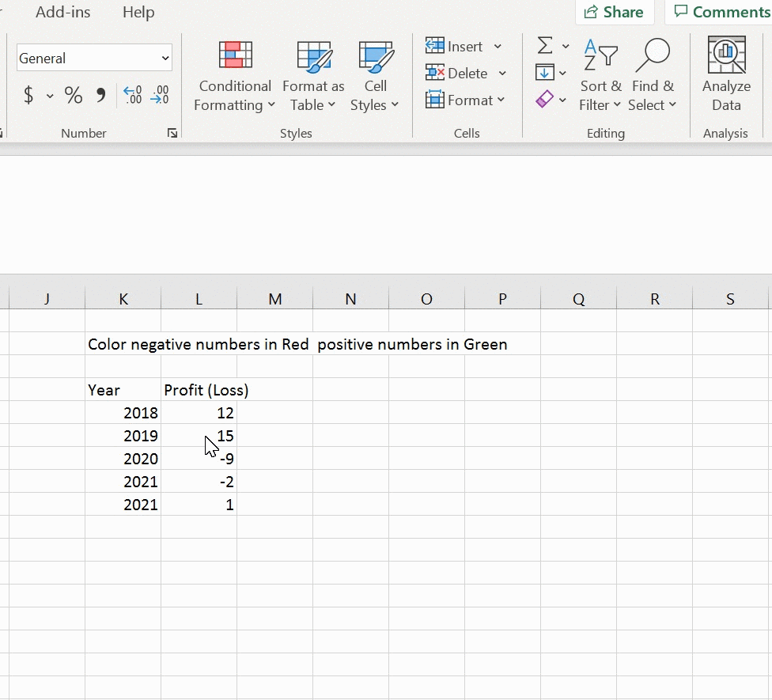Open Conditional Formatting menu
Image resolution: width=772 pixels, height=700 pixels.
(235, 77)
